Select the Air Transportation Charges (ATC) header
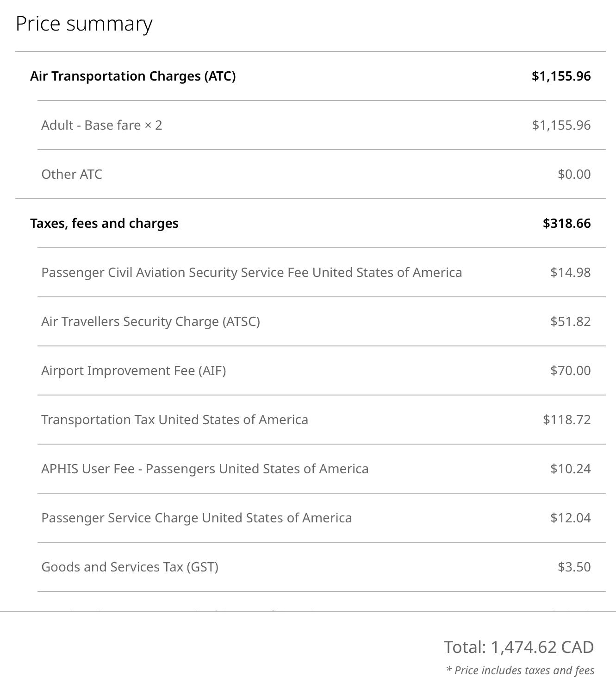The height and width of the screenshot is (684, 616). [x=133, y=76]
